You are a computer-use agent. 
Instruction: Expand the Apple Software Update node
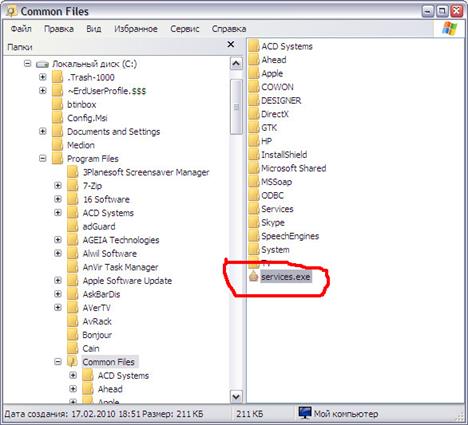(x=58, y=280)
